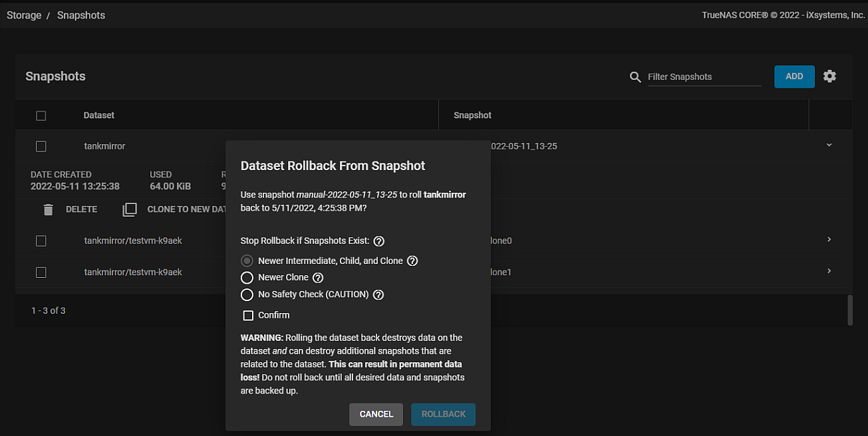This screenshot has width=868, height=436.
Task: Open the Snapshots settings gear icon
Action: tap(829, 76)
